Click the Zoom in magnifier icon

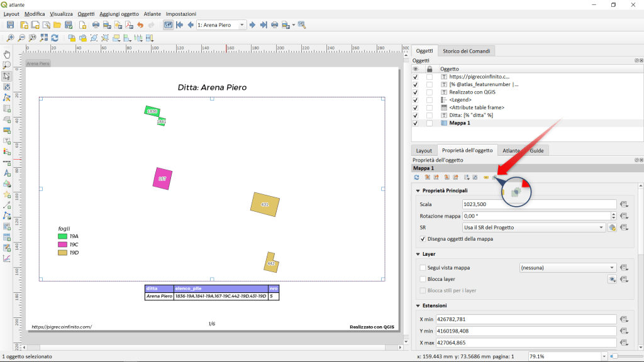[x=11, y=38]
